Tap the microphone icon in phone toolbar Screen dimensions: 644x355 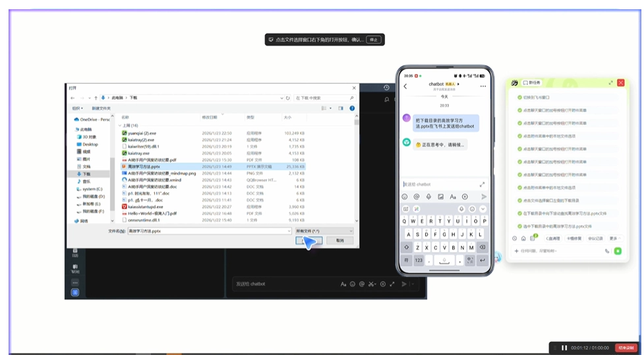[428, 197]
